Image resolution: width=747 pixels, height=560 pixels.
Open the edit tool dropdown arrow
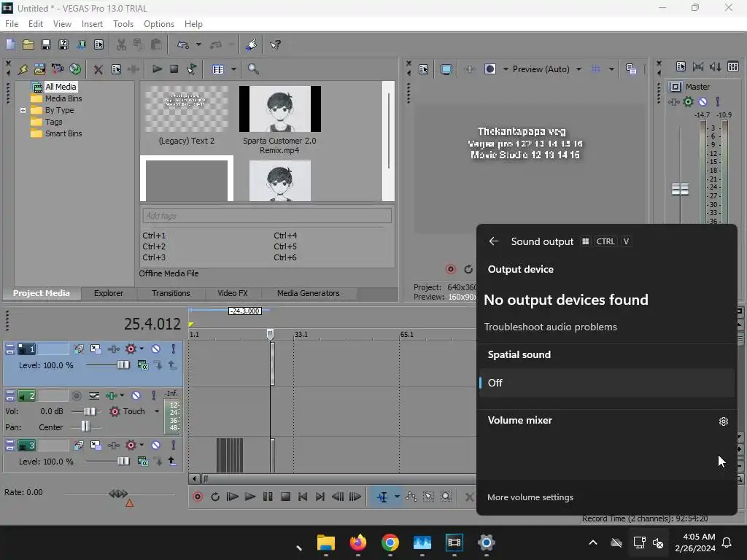coord(397,497)
